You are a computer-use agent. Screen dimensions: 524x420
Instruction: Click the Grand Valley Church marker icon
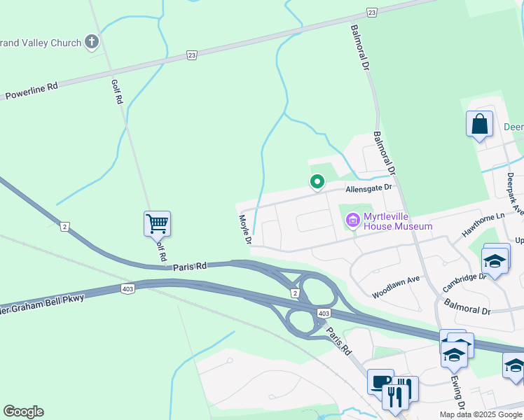click(x=92, y=43)
